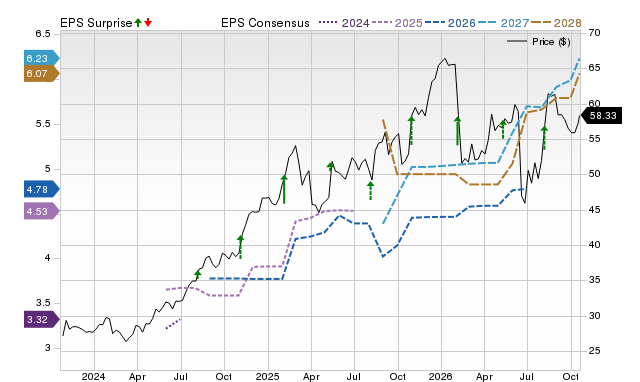Click the 30 label on the price axis

(594, 316)
